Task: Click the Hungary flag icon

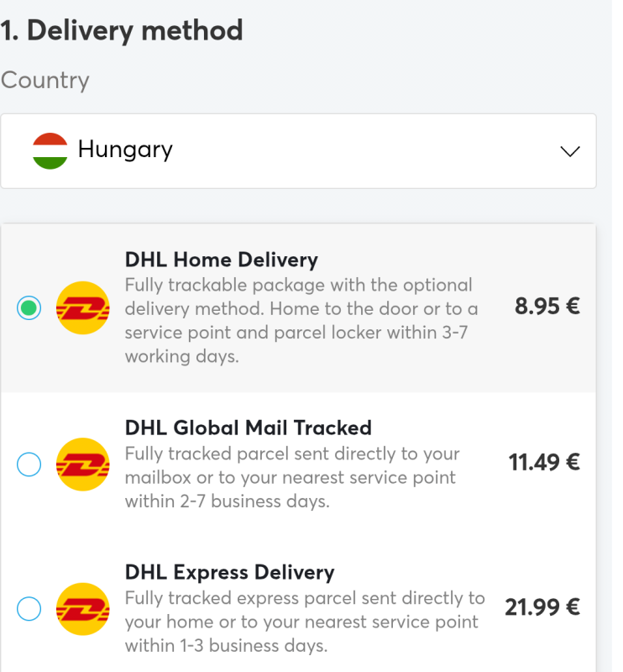Action: point(50,151)
